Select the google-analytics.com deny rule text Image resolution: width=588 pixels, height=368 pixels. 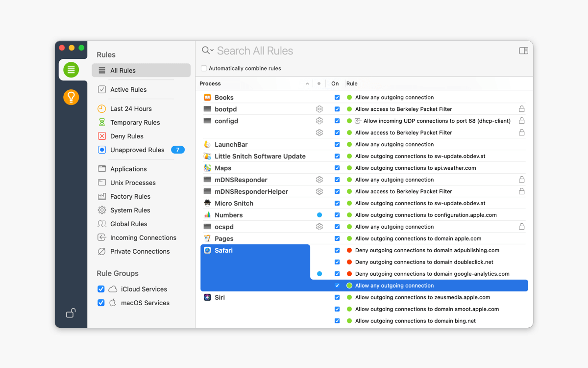[432, 274]
